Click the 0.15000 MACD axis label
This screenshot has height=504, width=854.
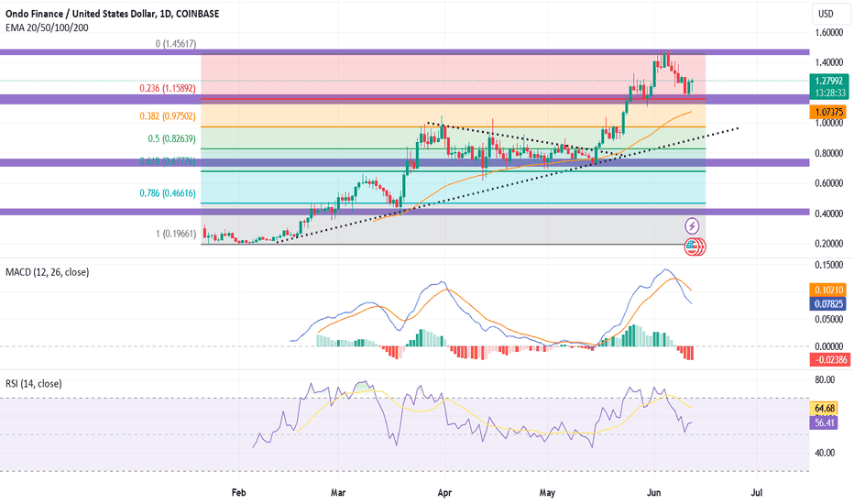click(829, 265)
